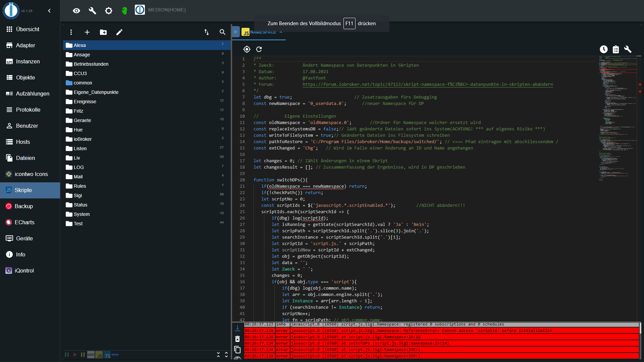Image resolution: width=644 pixels, height=362 pixels.
Task: Expand the Ansage folder
Action: click(x=147, y=55)
